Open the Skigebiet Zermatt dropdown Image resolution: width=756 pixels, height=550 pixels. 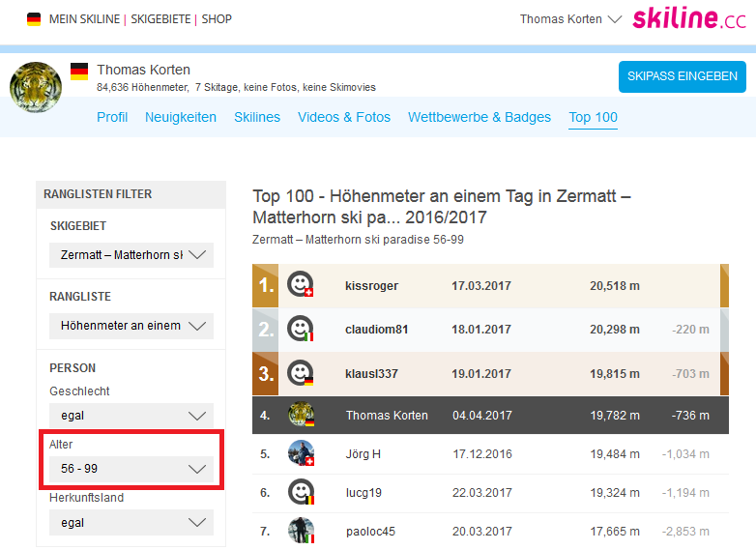tap(131, 255)
